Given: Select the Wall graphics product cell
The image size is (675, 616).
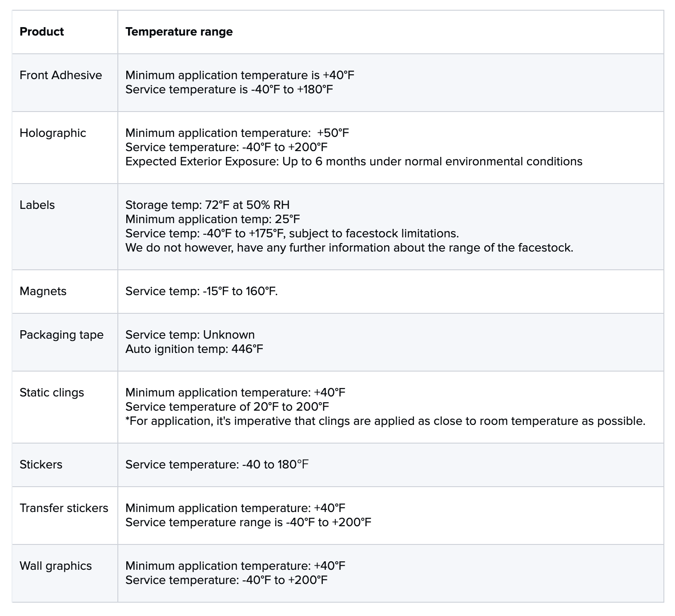Looking at the screenshot, I should click(56, 566).
